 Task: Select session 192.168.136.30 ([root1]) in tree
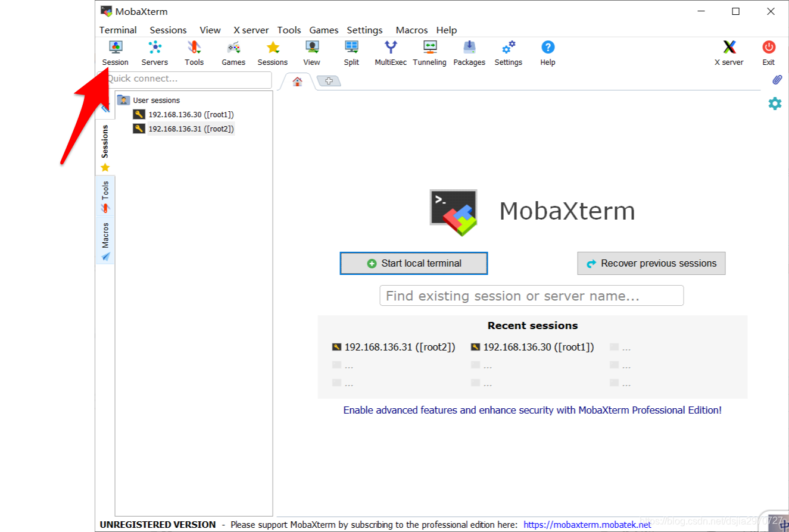[x=183, y=114]
